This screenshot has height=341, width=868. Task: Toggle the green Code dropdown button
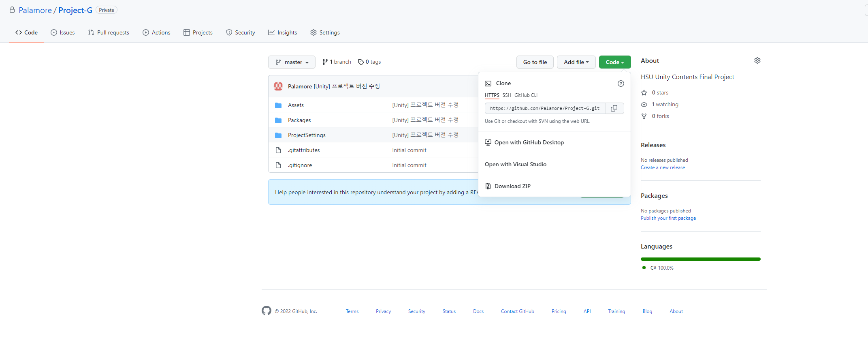pos(615,62)
